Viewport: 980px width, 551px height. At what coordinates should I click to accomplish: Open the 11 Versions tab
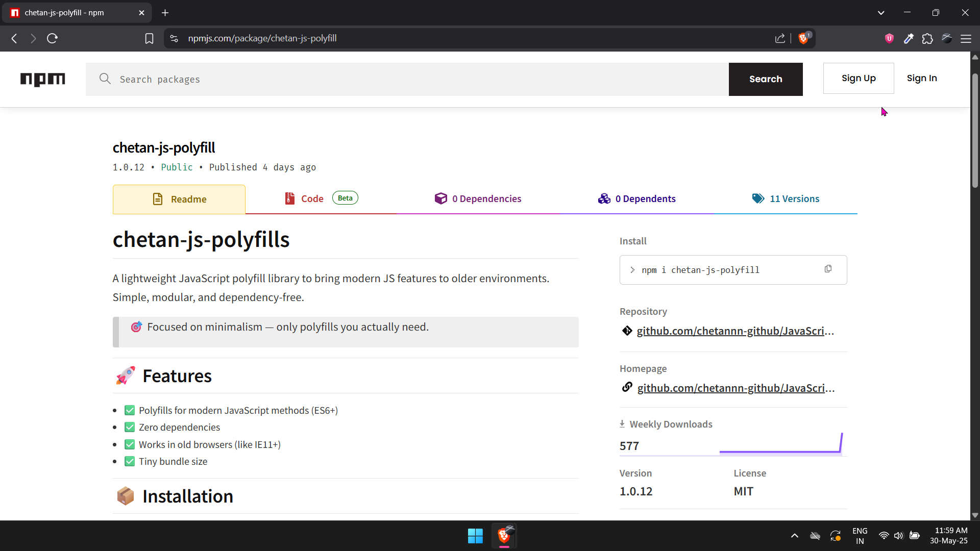(x=786, y=199)
